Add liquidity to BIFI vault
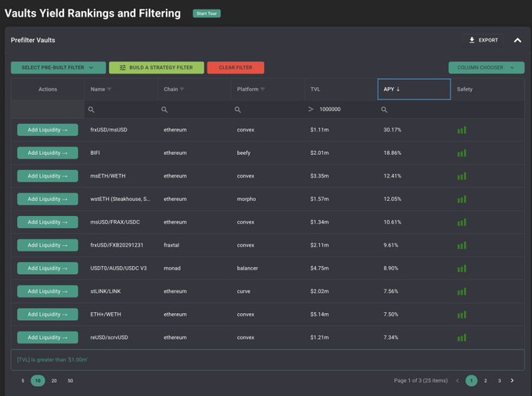Screen dimensions: 532x396 pos(48,153)
